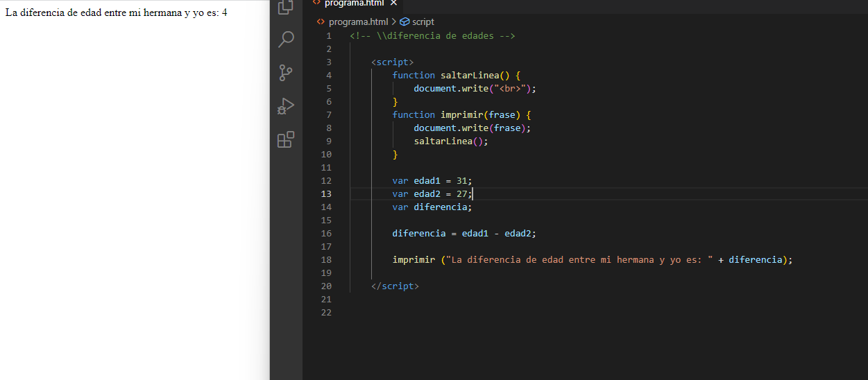The width and height of the screenshot is (868, 380).
Task: Click the var edad1 = 31 line
Action: 432,180
